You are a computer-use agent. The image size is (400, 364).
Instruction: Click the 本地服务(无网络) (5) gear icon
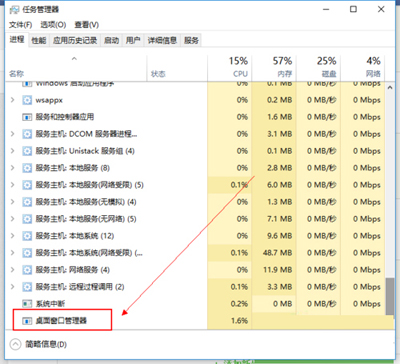(x=27, y=219)
